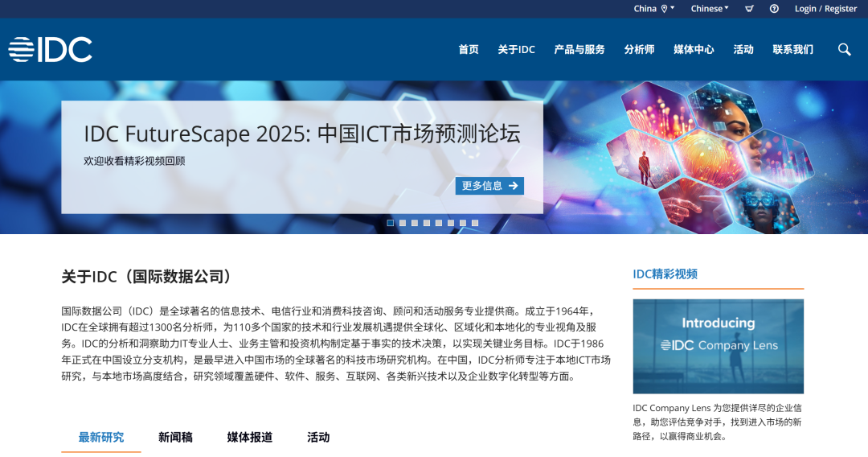
Task: Open 关于IDC menu item
Action: pyautogui.click(x=517, y=49)
